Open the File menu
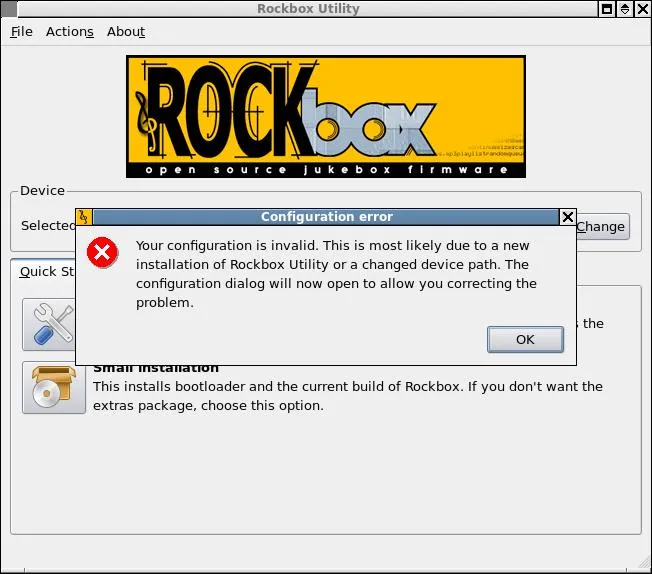652x574 pixels. [x=22, y=32]
